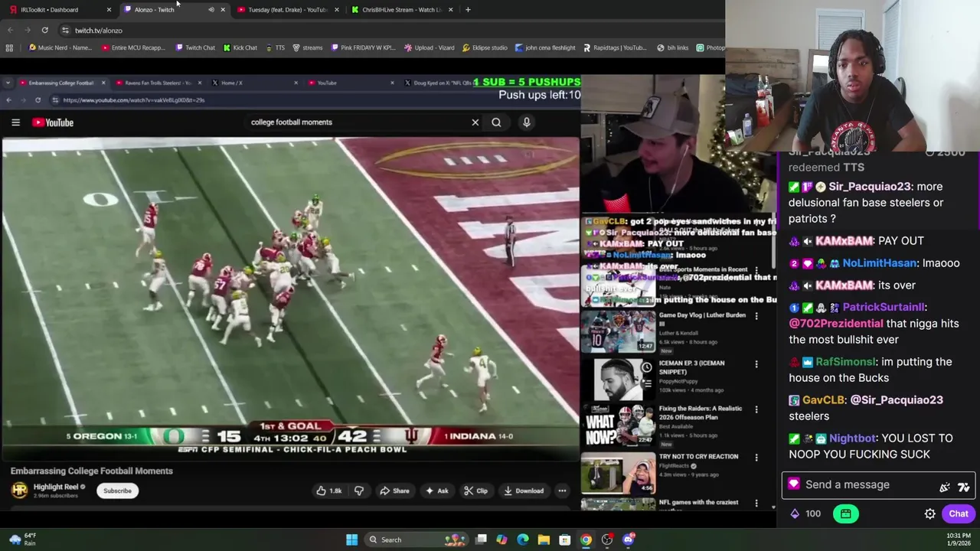Open the 7TV emote picker icon
Viewport: 980px width, 551px height.
963,487
